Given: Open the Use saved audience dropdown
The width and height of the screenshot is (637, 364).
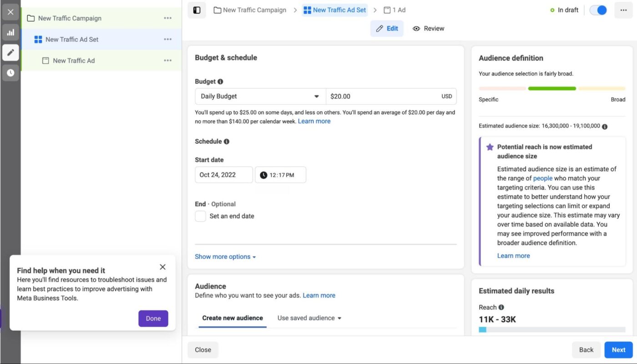Looking at the screenshot, I should click(x=309, y=318).
